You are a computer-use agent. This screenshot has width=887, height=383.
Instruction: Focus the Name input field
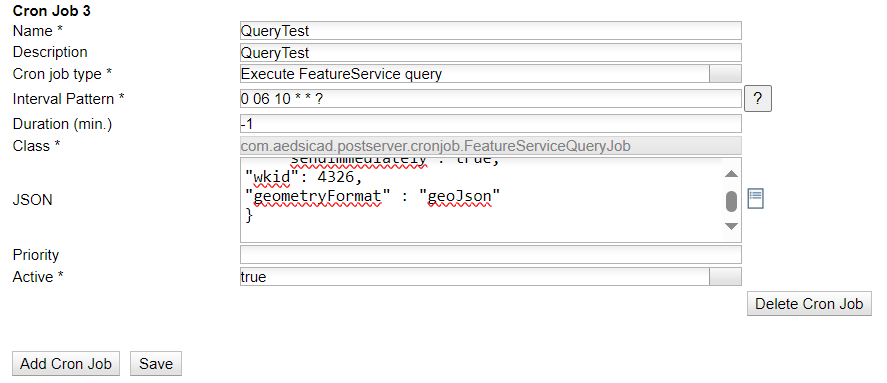click(490, 31)
